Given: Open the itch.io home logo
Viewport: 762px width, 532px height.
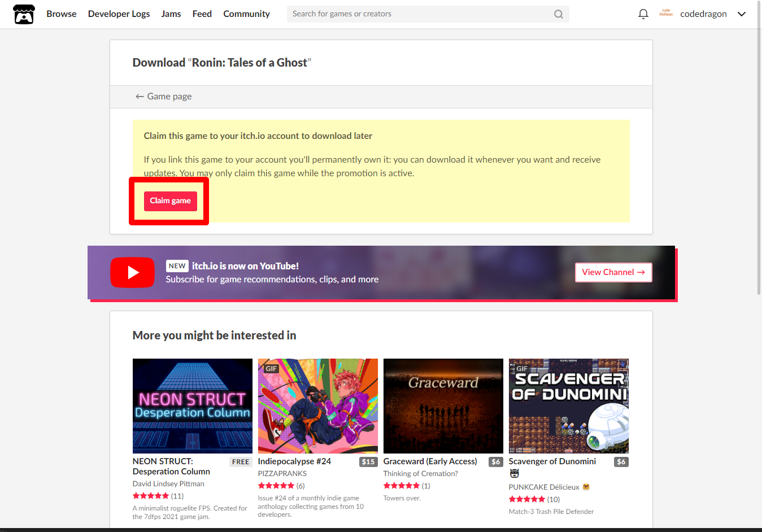Looking at the screenshot, I should (24, 14).
